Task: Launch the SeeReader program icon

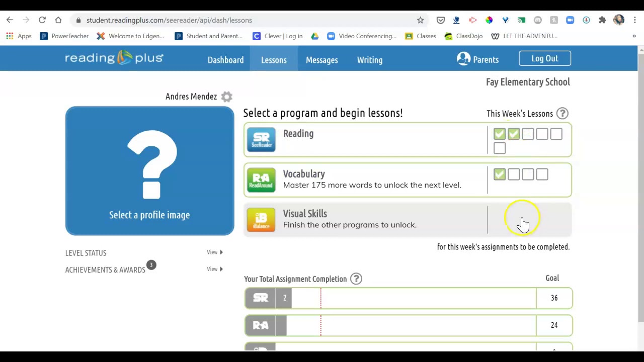Action: tap(261, 139)
